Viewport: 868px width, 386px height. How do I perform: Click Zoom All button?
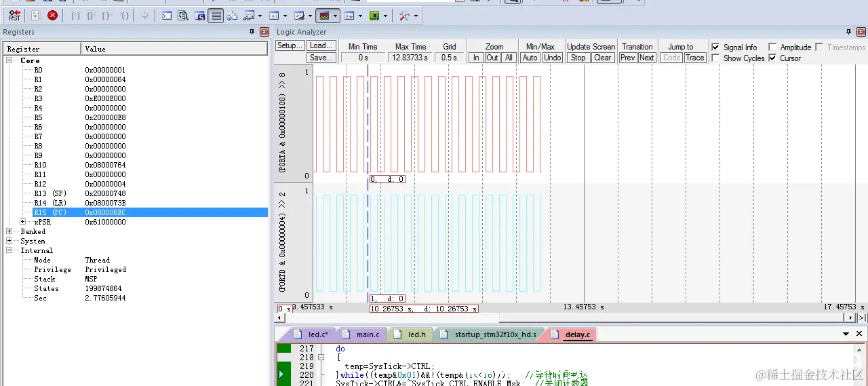point(509,58)
